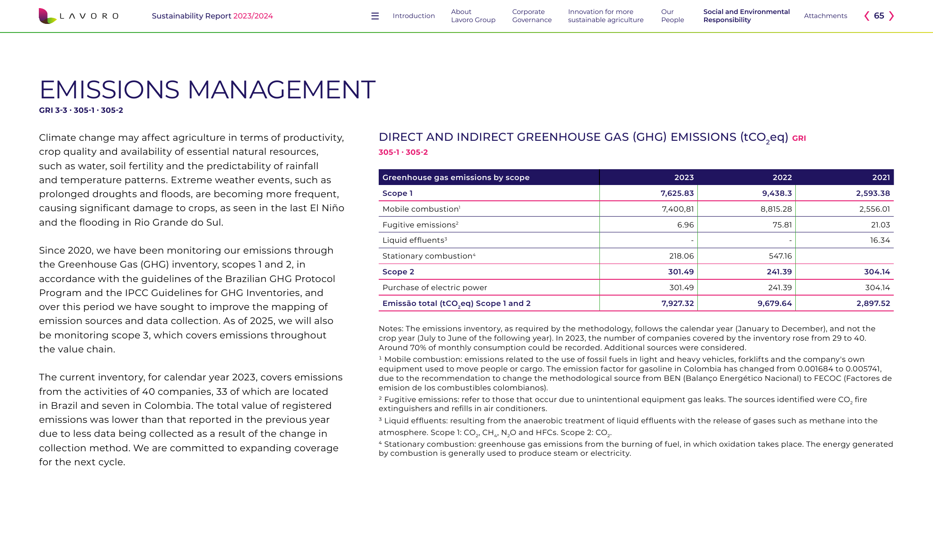Click the 2021 column header

click(881, 177)
